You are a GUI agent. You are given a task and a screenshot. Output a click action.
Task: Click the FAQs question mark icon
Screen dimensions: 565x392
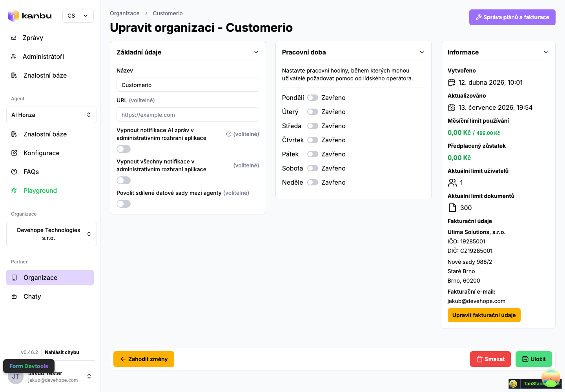(14, 172)
